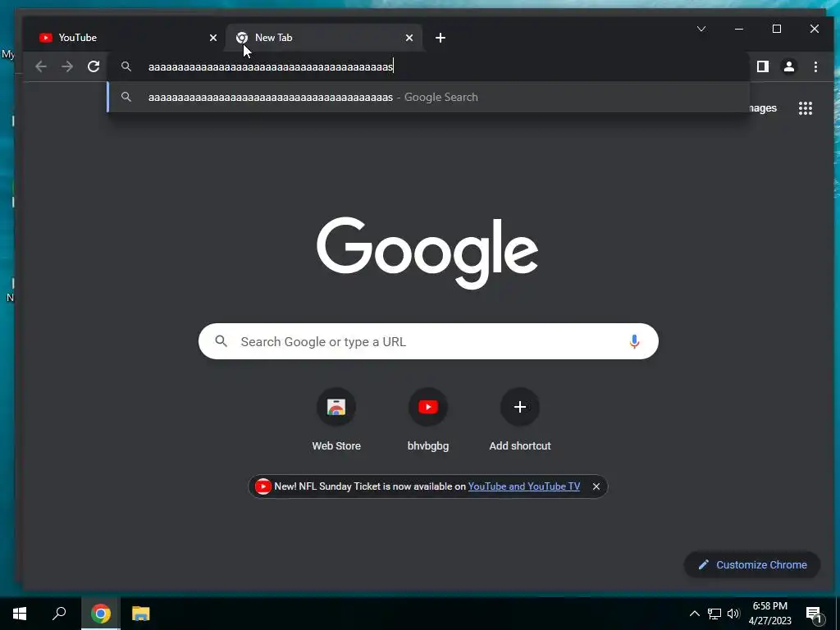Show hidden system tray icons
This screenshot has width=840, height=630.
(694, 614)
